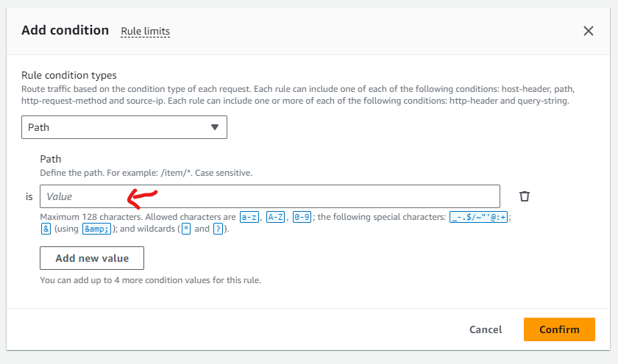Click the question mark wildcard badge

pos(218,229)
